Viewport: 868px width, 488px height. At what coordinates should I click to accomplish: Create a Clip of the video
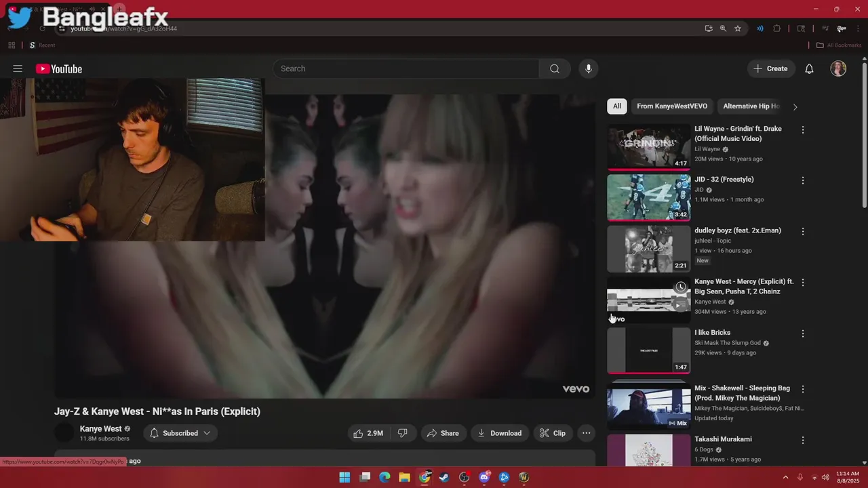[x=552, y=433]
